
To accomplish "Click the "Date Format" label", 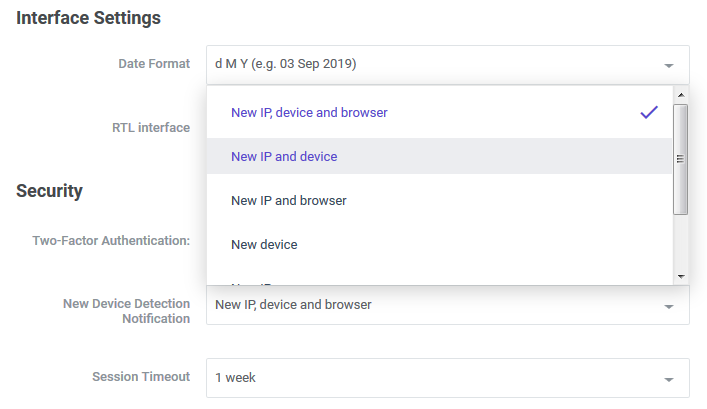I will (154, 64).
